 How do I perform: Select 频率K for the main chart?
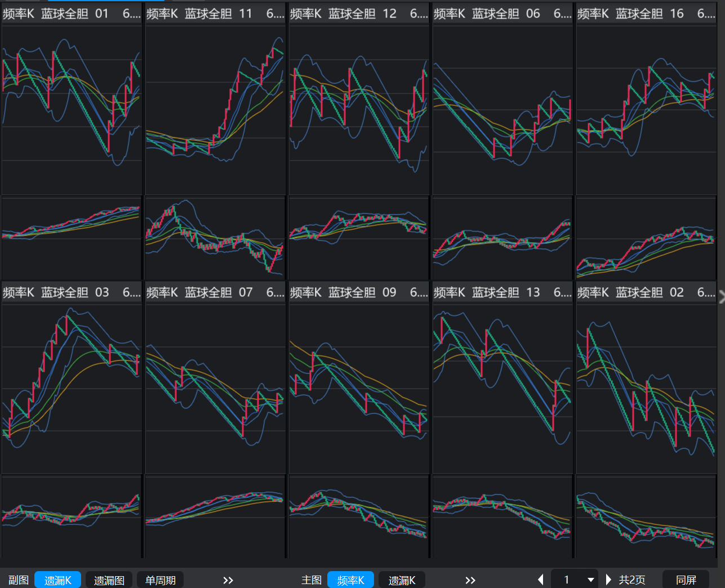pyautogui.click(x=350, y=580)
